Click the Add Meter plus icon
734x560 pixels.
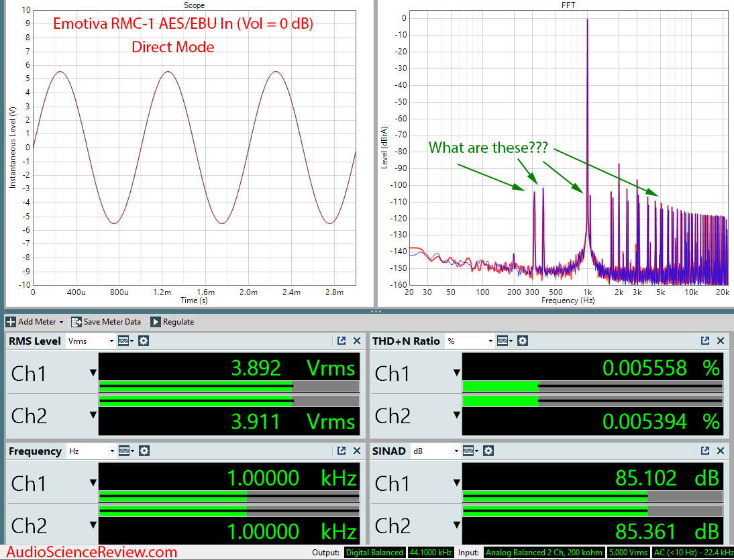click(x=11, y=322)
